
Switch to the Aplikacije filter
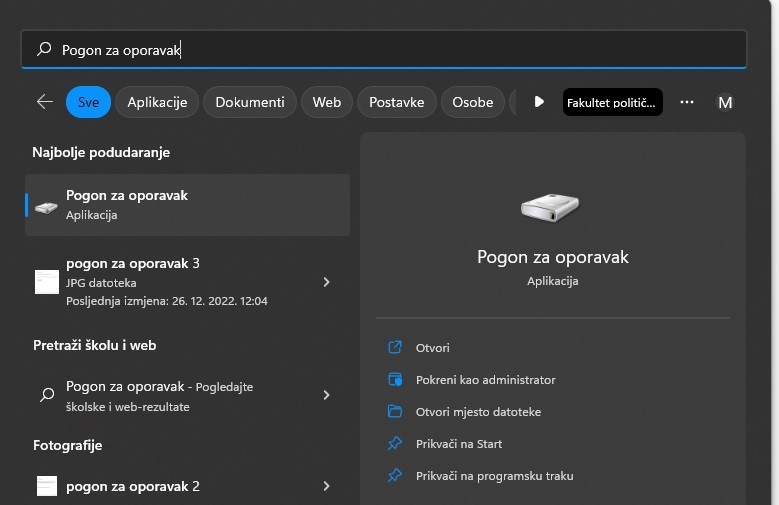(157, 102)
